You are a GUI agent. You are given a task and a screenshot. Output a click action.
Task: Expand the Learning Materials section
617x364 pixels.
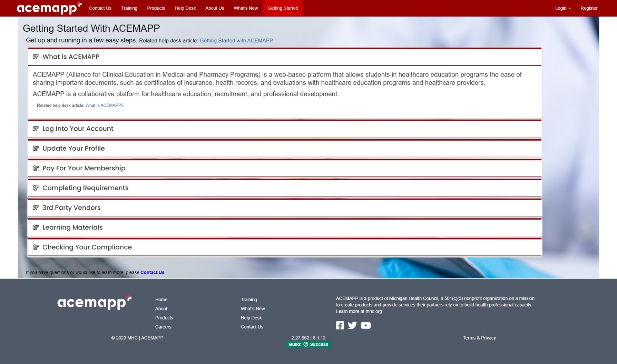click(285, 228)
